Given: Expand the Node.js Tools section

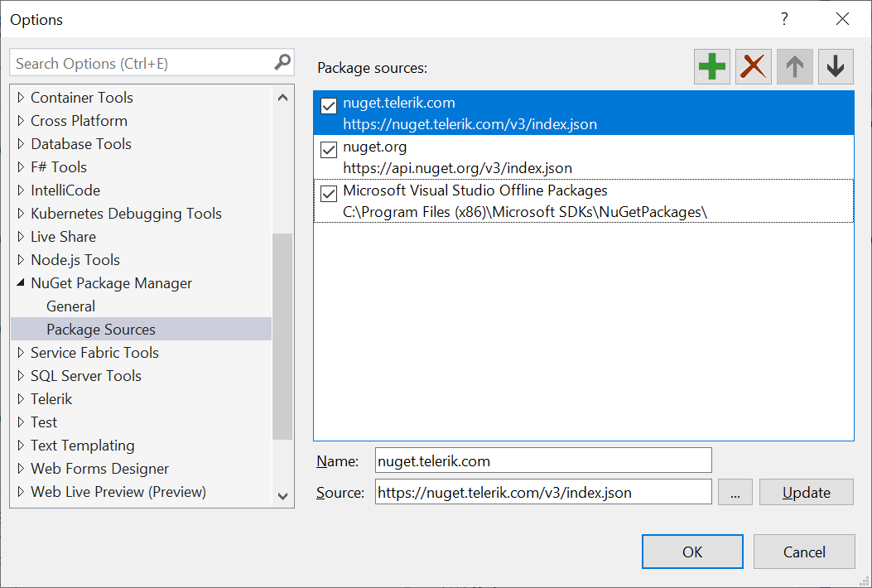Looking at the screenshot, I should coord(19,259).
